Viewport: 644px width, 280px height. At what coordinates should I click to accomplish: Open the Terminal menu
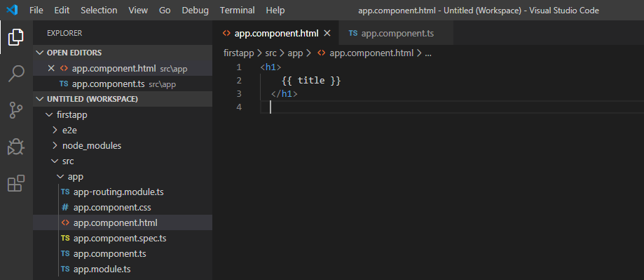(x=237, y=11)
